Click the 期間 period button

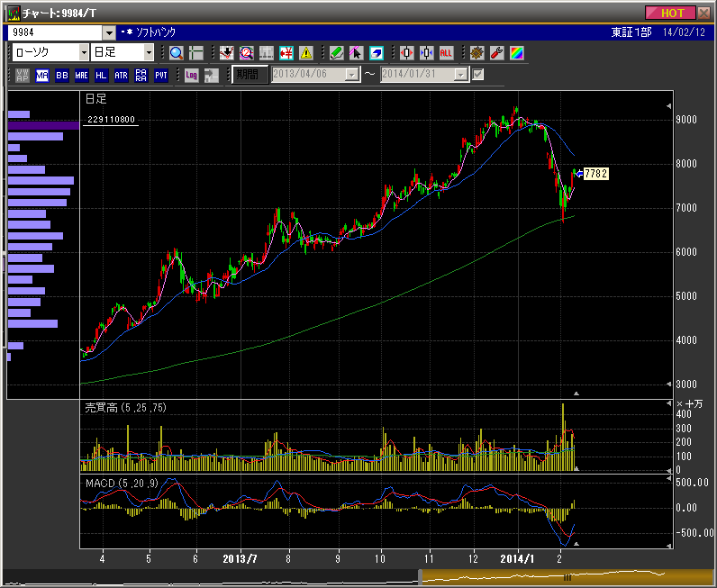tap(249, 75)
